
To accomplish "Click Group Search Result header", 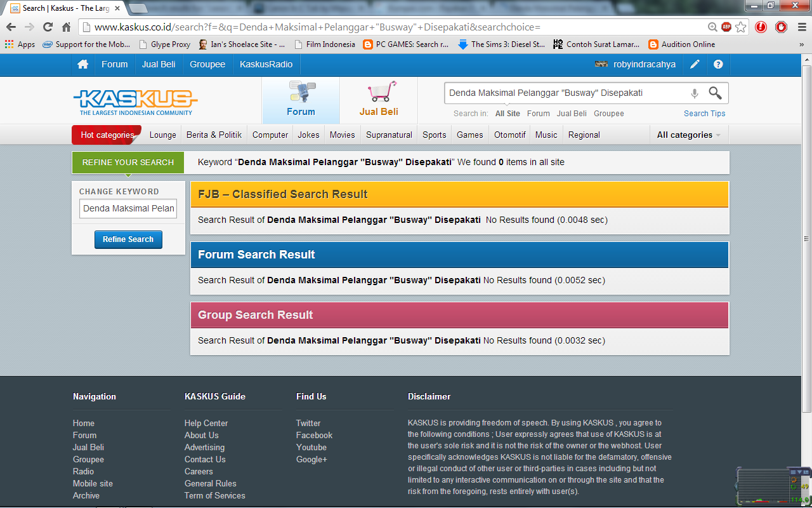I will pyautogui.click(x=460, y=315).
